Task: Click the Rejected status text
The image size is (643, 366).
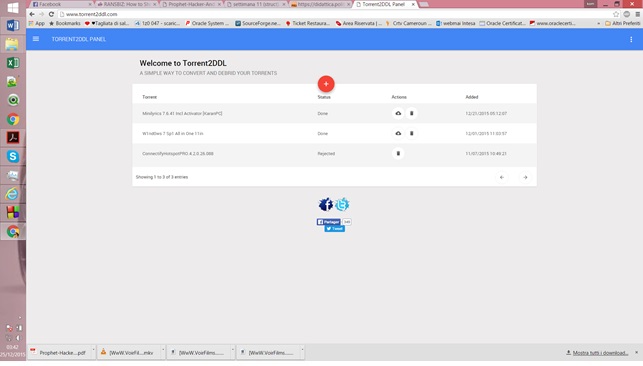Action: pyautogui.click(x=326, y=154)
